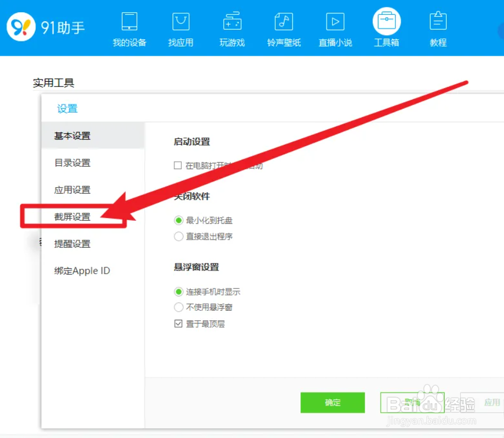The width and height of the screenshot is (504, 438).
Task: Switch to 截屏设置 screenshot settings
Action: tap(72, 216)
